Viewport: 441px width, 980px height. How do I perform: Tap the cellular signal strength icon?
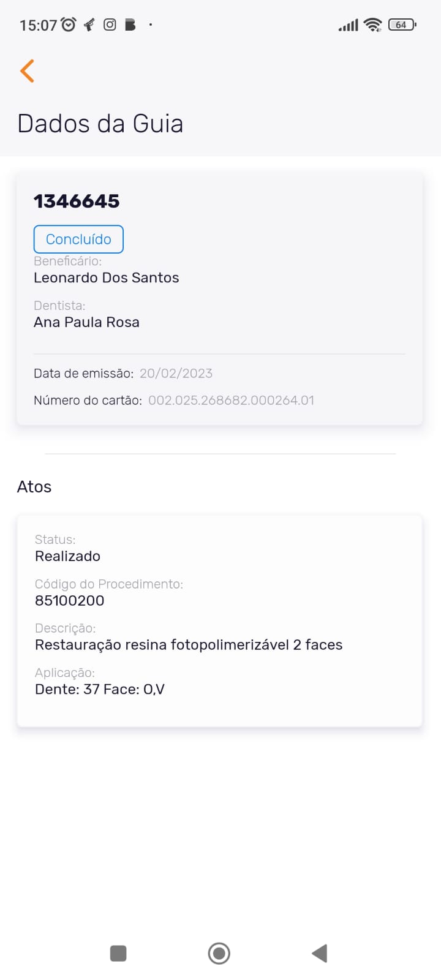pos(348,25)
